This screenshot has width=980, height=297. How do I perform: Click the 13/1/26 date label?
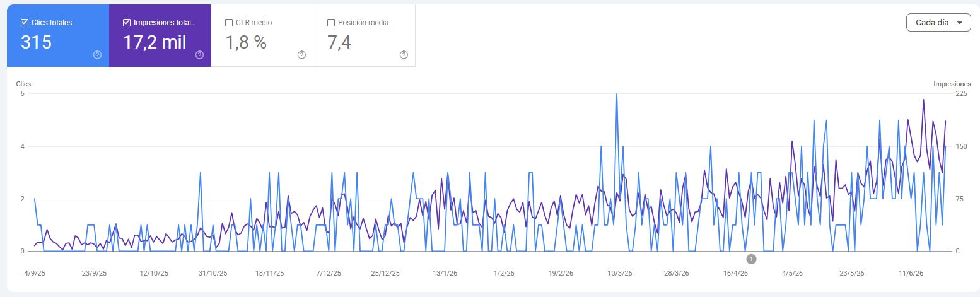click(445, 273)
